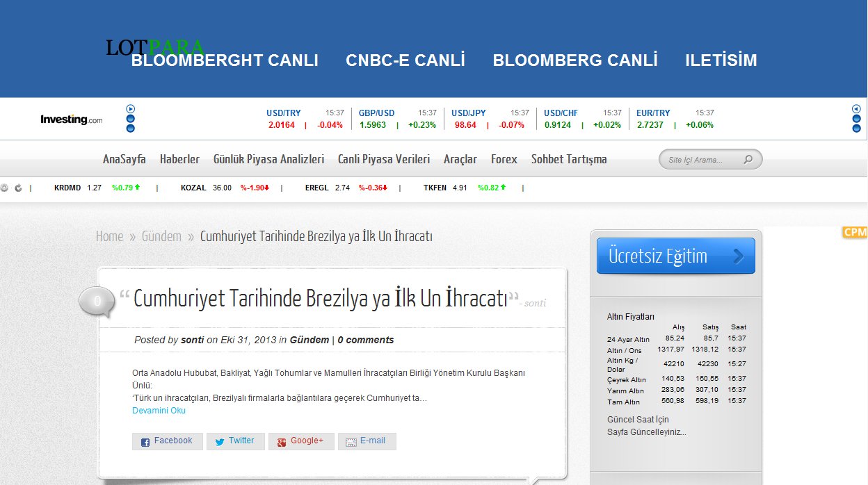Click the Yarım Altın row label
This screenshot has width=868, height=485.
(625, 391)
